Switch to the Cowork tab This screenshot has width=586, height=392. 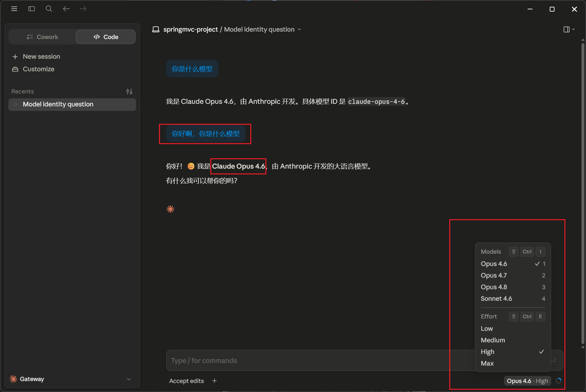(42, 37)
